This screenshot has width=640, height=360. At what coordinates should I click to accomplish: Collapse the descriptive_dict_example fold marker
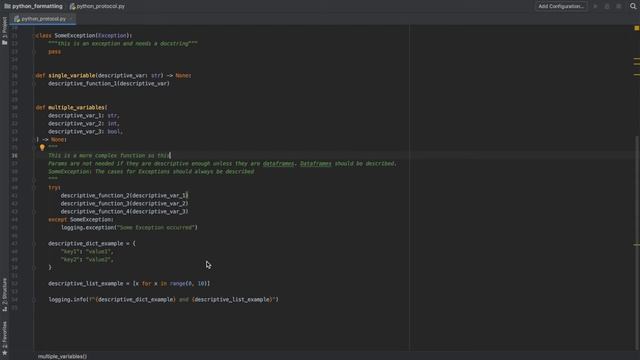35,244
